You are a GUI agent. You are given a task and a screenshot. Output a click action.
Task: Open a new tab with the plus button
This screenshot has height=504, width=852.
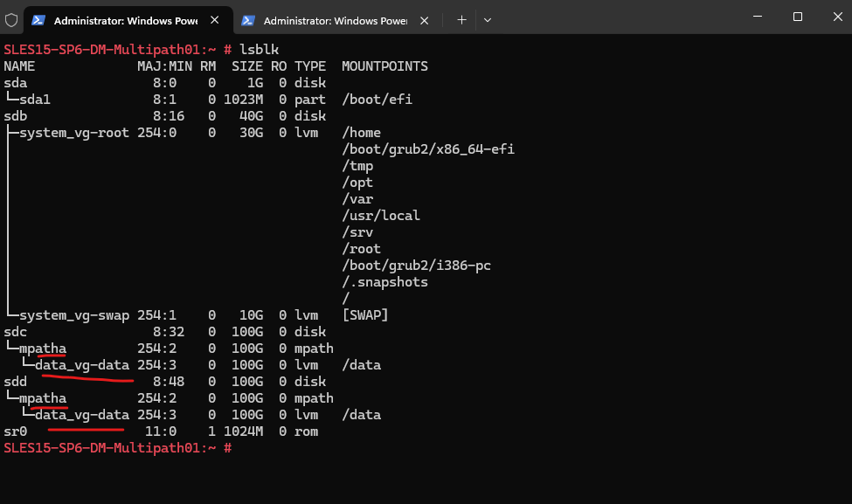(461, 19)
